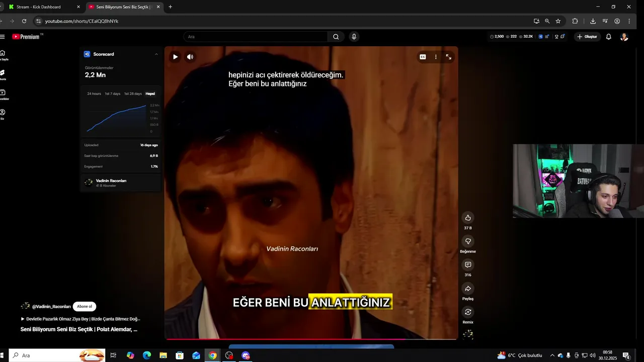Image resolution: width=644 pixels, height=362 pixels.
Task: Show hidden tray icons chevron
Action: pos(552,355)
